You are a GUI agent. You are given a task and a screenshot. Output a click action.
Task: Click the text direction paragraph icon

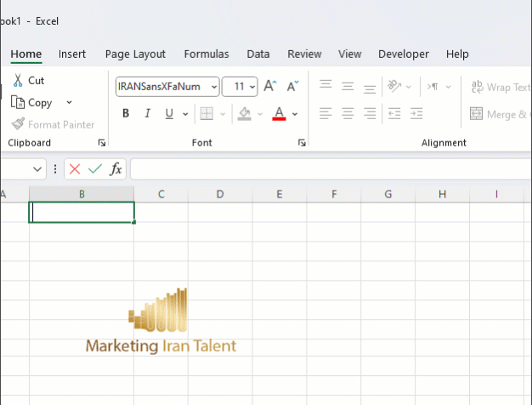coord(433,87)
